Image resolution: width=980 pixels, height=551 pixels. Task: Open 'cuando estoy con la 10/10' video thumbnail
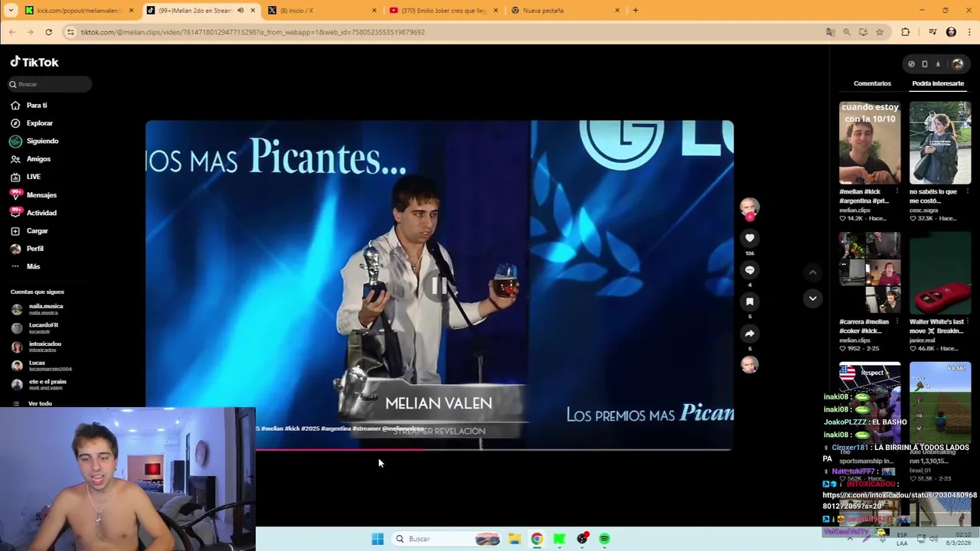(x=870, y=143)
